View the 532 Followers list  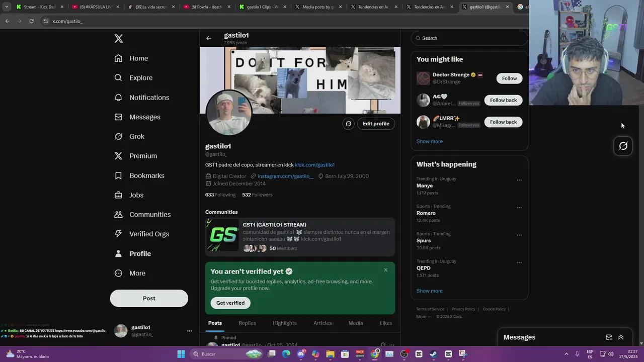click(257, 195)
